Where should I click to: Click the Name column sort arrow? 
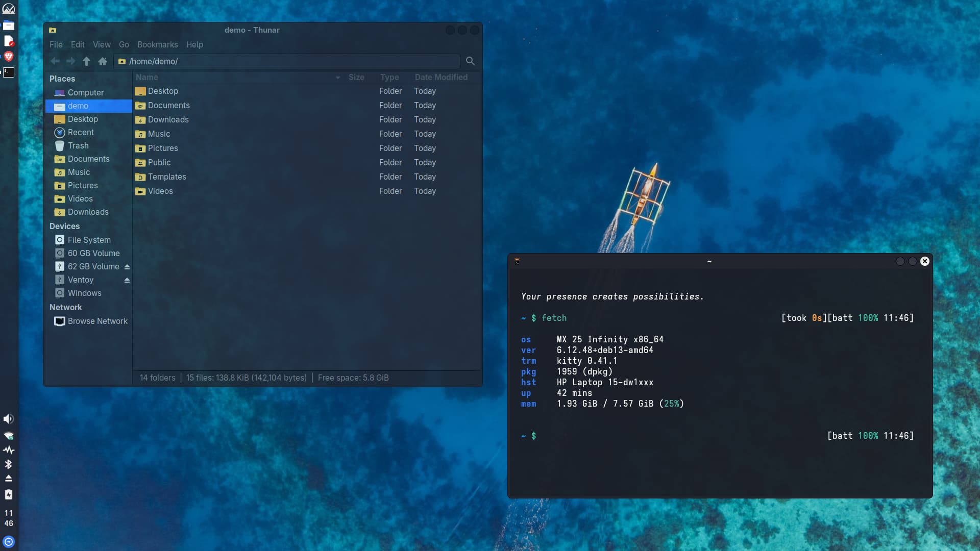(337, 78)
